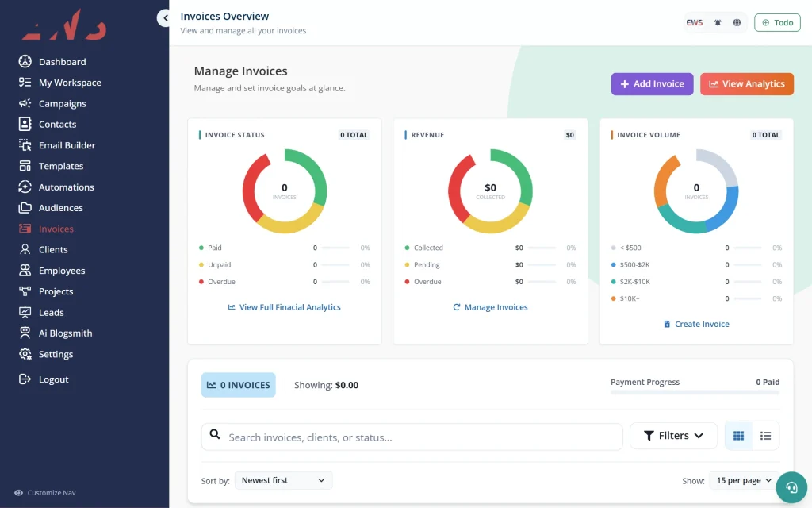Open the Ai Blogsmith menu item
Image resolution: width=812 pixels, height=508 pixels.
[x=65, y=333]
